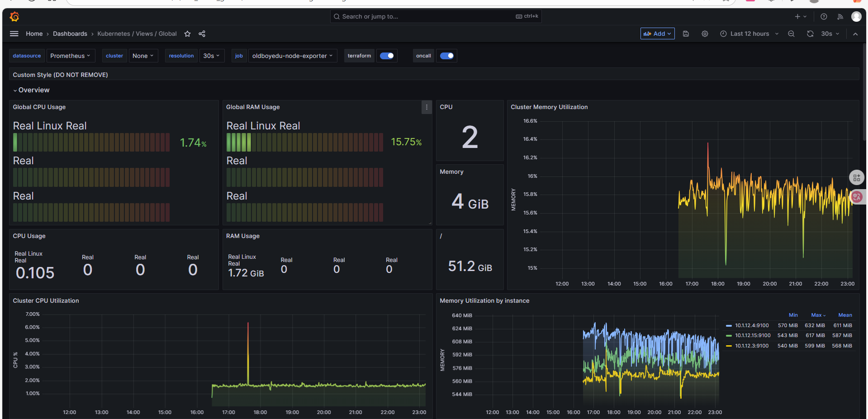Refresh the dashboard now

[810, 34]
